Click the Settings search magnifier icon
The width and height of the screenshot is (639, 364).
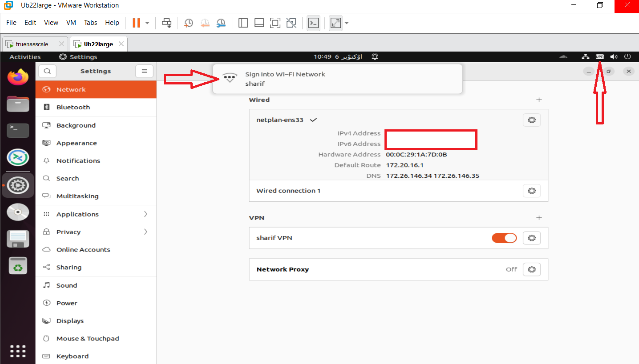(x=48, y=71)
